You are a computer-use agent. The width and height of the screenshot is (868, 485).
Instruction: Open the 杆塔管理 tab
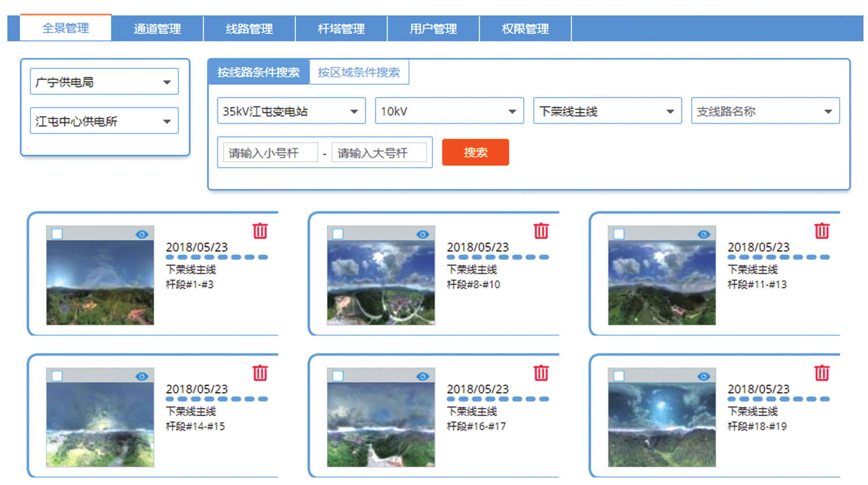(x=341, y=29)
